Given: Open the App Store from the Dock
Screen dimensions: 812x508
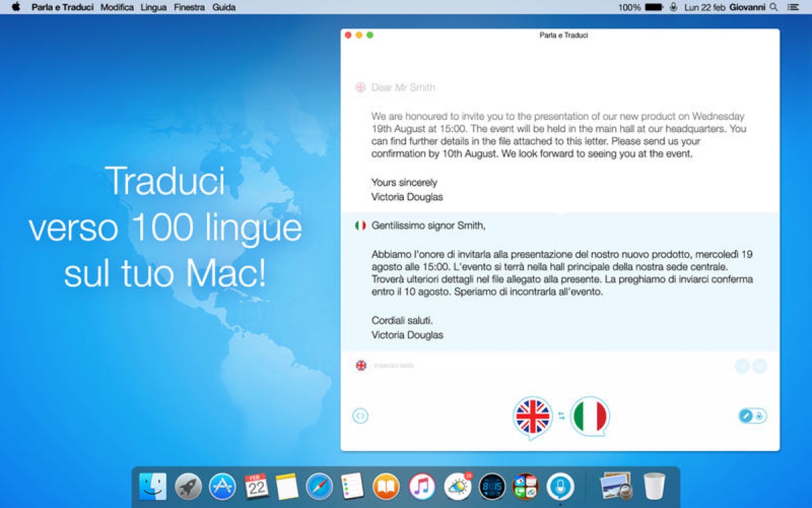Looking at the screenshot, I should click(222, 486).
